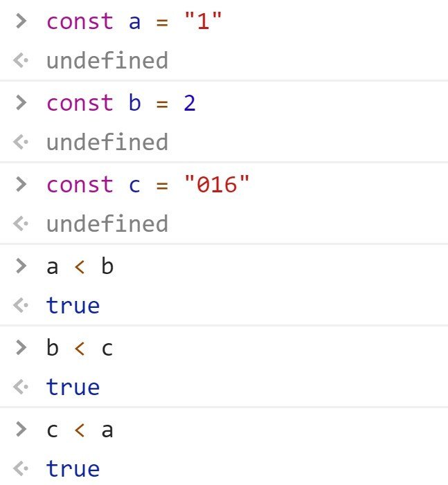Click the number 2 in const b
448x485 pixels.
(x=189, y=103)
